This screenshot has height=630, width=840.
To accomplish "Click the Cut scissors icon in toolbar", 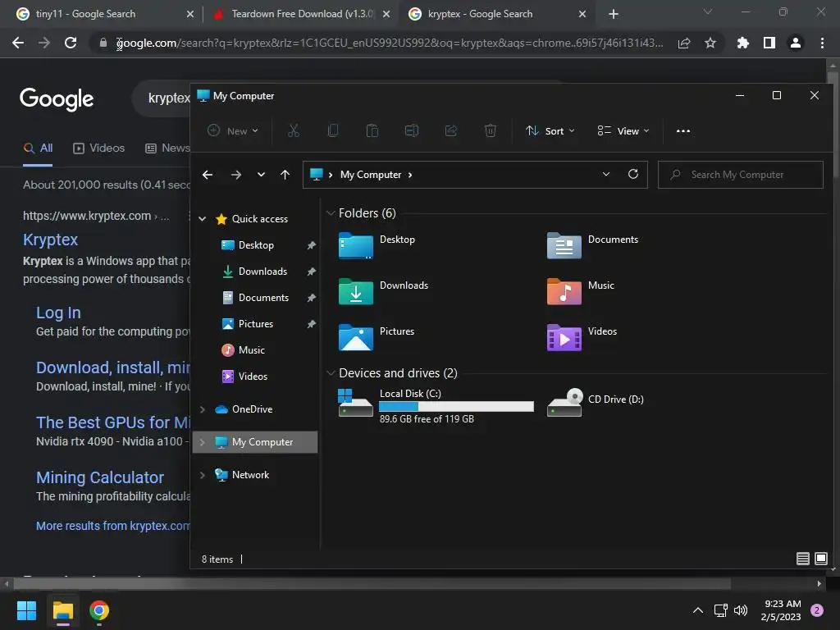I will (x=293, y=130).
